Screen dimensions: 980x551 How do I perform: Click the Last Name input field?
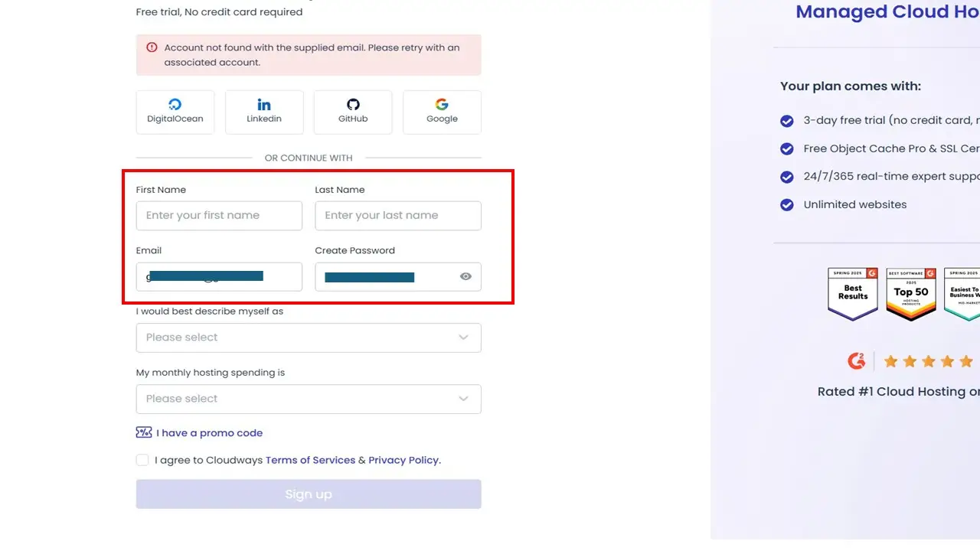(x=398, y=216)
